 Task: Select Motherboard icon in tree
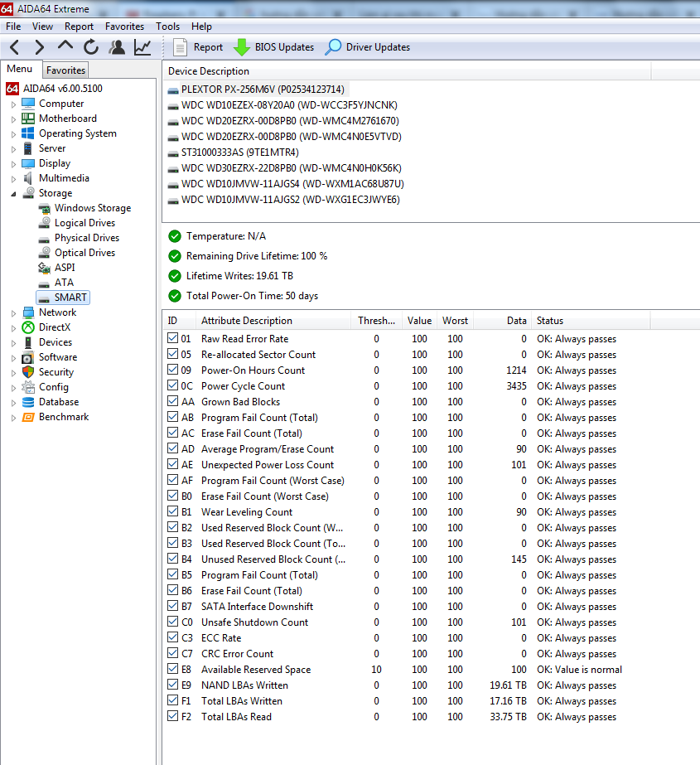tap(28, 118)
